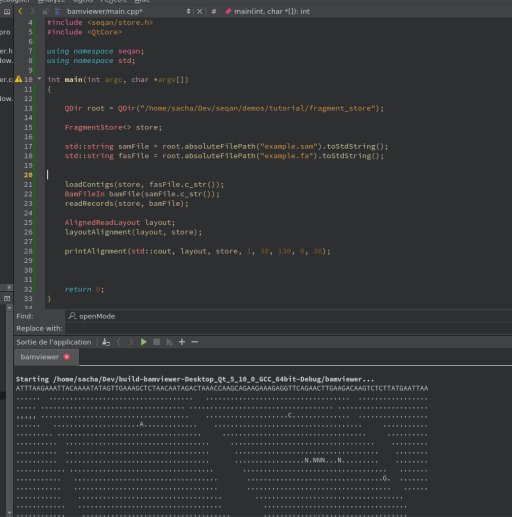The height and width of the screenshot is (517, 512).
Task: Re-run bamviewer with green play button
Action: pos(144,342)
